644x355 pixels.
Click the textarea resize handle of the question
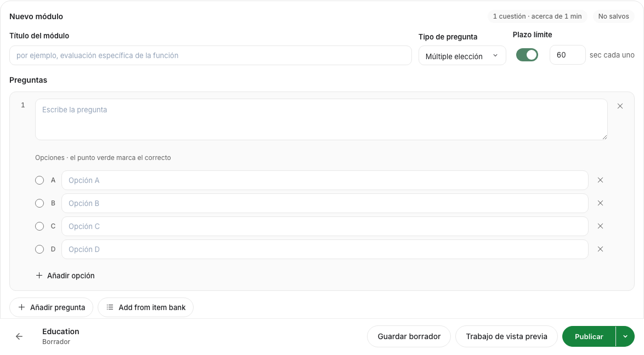click(605, 137)
